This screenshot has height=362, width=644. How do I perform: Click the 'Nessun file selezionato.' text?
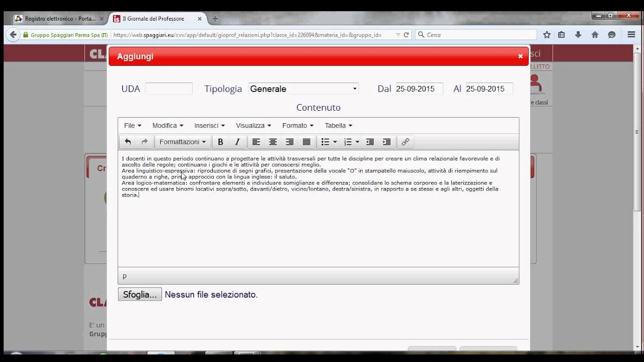211,295
